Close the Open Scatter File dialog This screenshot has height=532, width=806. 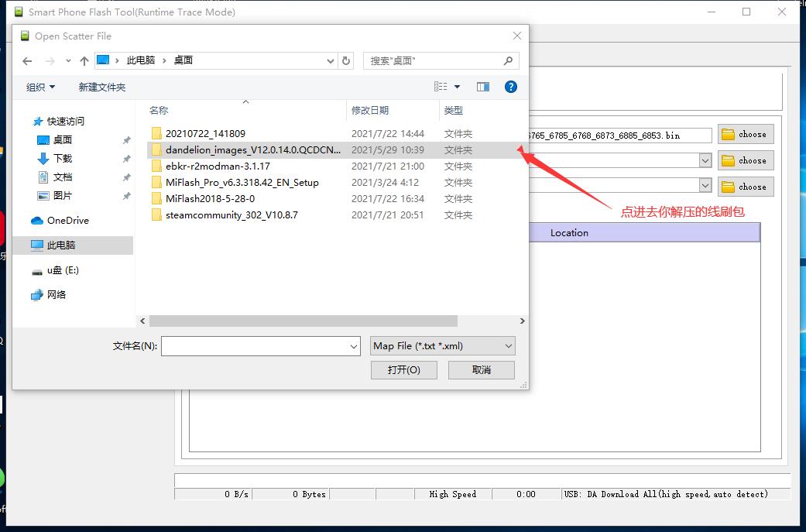click(516, 36)
